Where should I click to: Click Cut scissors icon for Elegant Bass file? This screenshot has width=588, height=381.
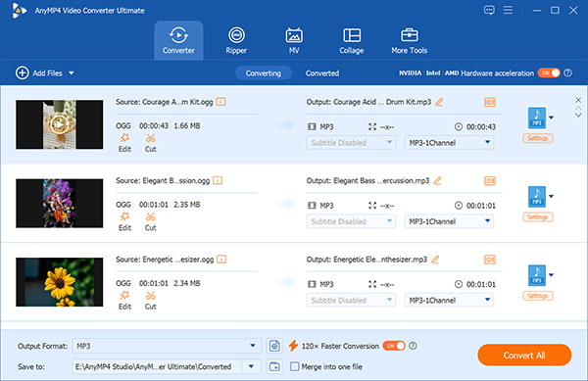tap(150, 216)
